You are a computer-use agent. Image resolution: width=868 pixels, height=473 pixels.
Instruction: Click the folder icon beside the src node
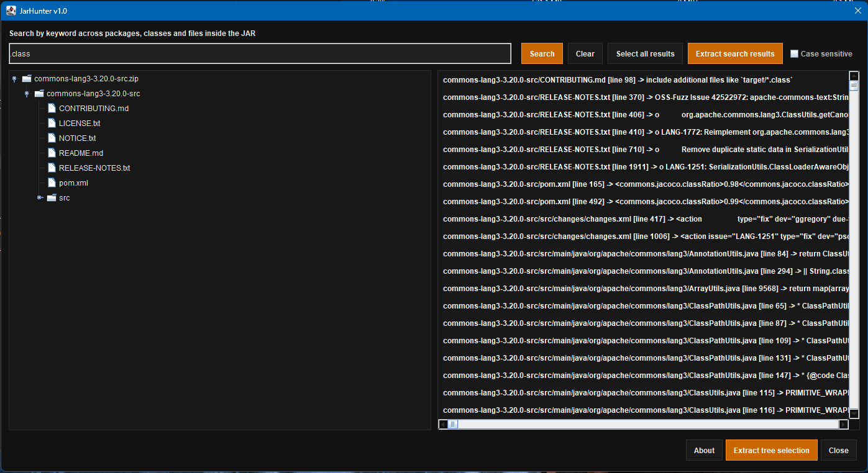51,197
